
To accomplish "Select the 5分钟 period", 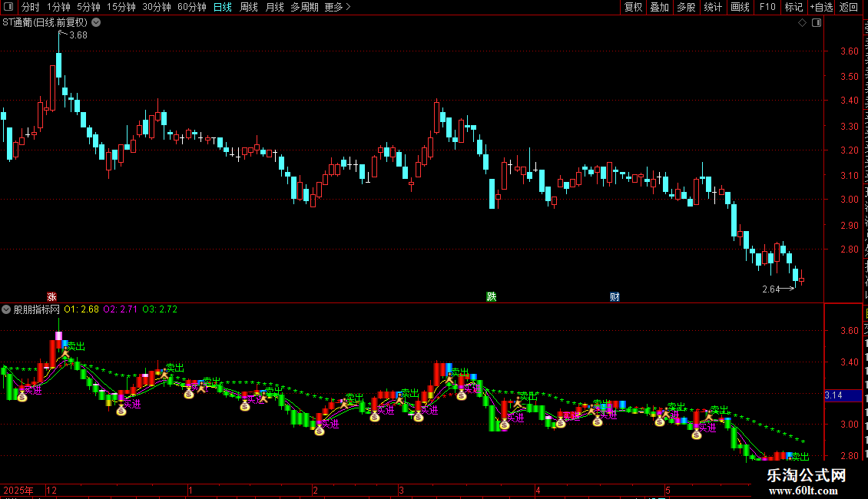I will tap(88, 7).
